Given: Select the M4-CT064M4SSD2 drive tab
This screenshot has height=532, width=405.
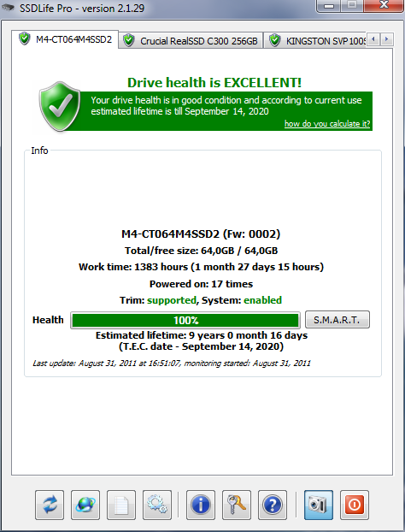Looking at the screenshot, I should [65, 39].
